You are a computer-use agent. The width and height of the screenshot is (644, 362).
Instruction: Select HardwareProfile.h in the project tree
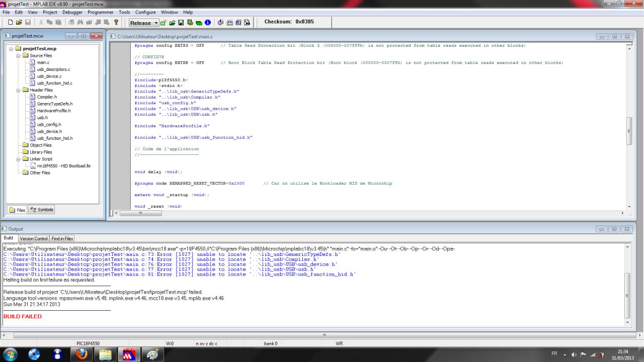[x=54, y=111]
